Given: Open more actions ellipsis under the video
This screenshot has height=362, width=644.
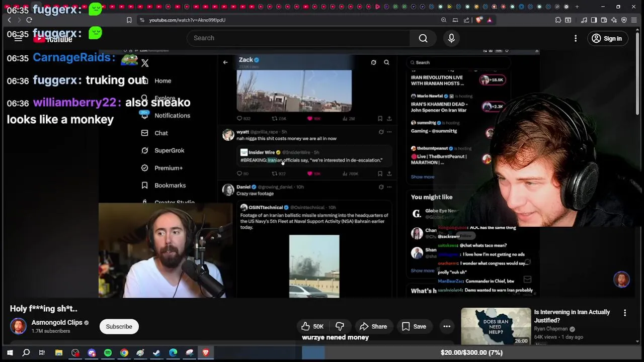Looking at the screenshot, I should (x=447, y=327).
